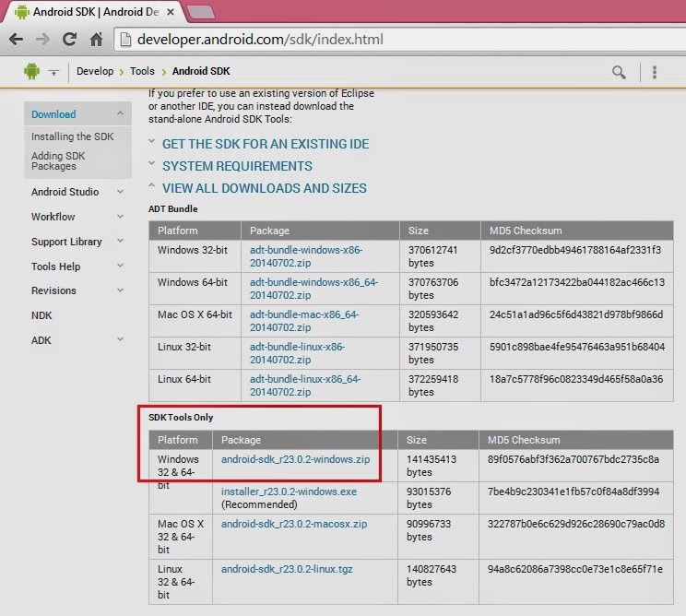Download adt-bundle-linux-x86_64-20140702.zip
The width and height of the screenshot is (686, 616).
coord(305,385)
